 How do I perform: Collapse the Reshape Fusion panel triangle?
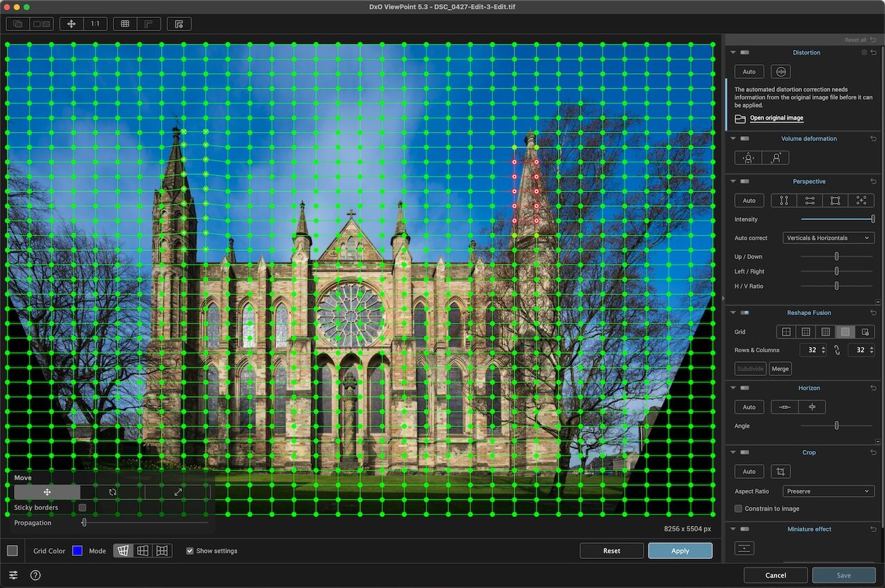point(733,313)
